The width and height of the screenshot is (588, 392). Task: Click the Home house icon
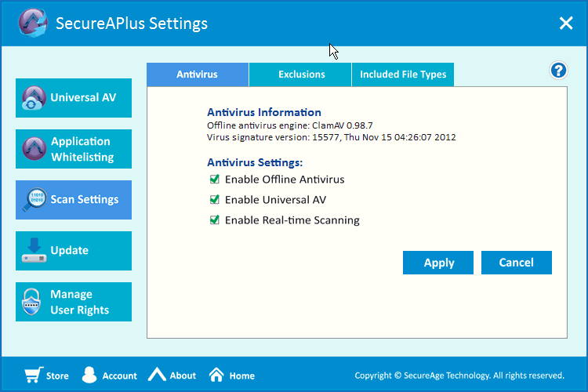tap(217, 375)
